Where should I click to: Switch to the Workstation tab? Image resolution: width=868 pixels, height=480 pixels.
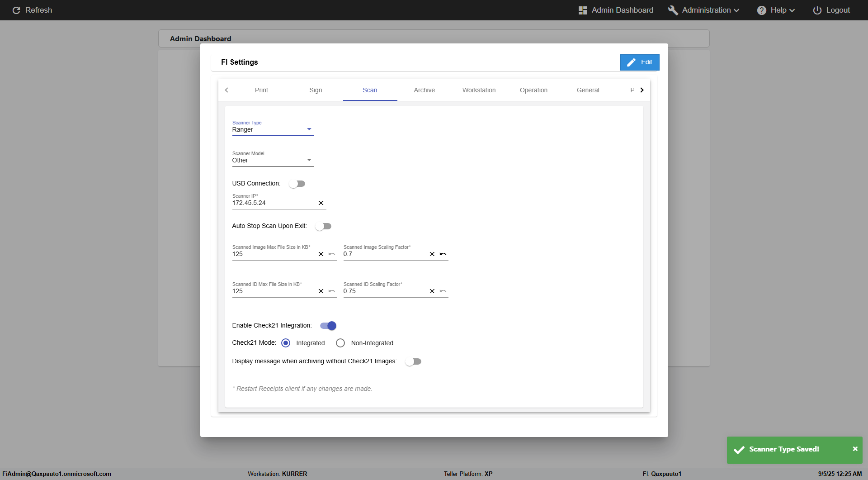coord(479,90)
